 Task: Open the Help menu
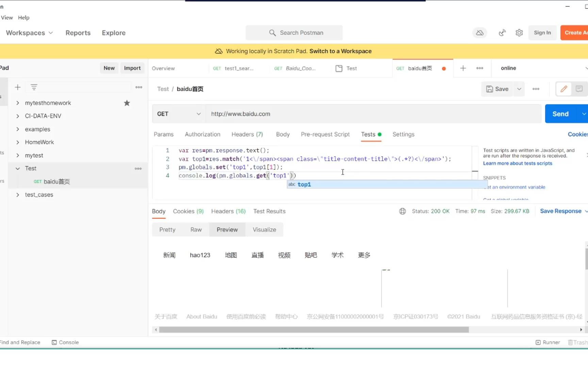click(x=23, y=17)
